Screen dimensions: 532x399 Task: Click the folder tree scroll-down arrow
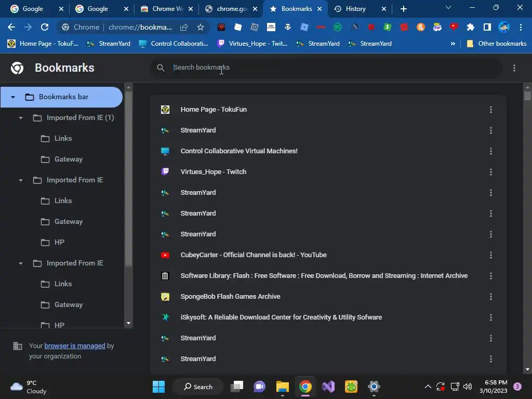(129, 323)
